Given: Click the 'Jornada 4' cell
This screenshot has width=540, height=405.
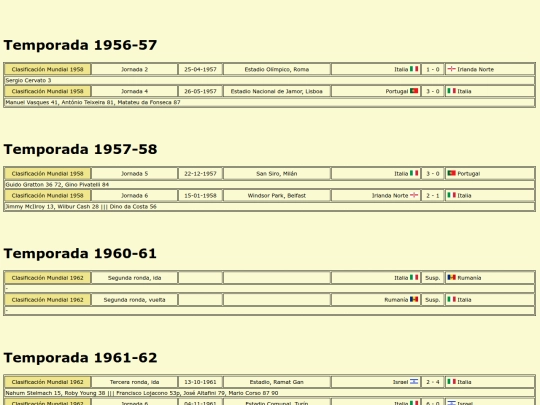Looking at the screenshot, I should coord(135,91).
